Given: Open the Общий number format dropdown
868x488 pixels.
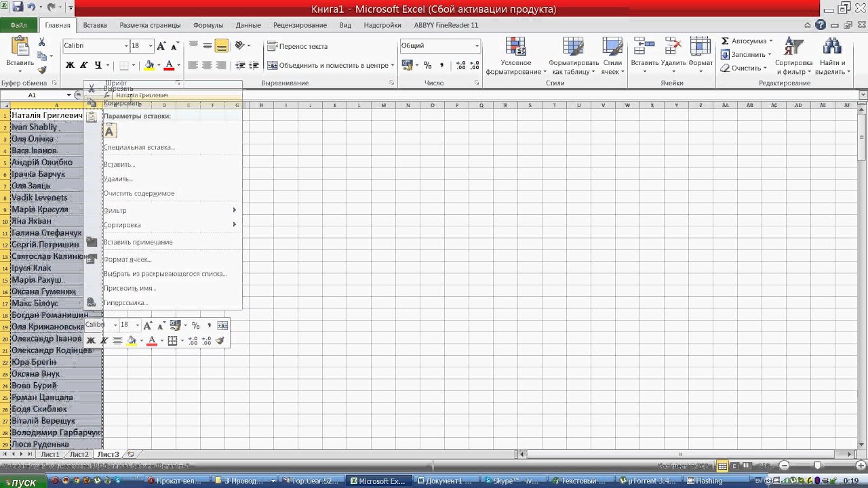Looking at the screenshot, I should [477, 46].
